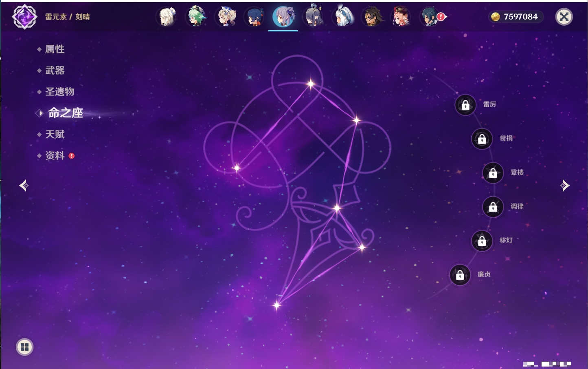The width and height of the screenshot is (588, 369).
Task: Select the green-haired character avatar
Action: click(x=196, y=17)
